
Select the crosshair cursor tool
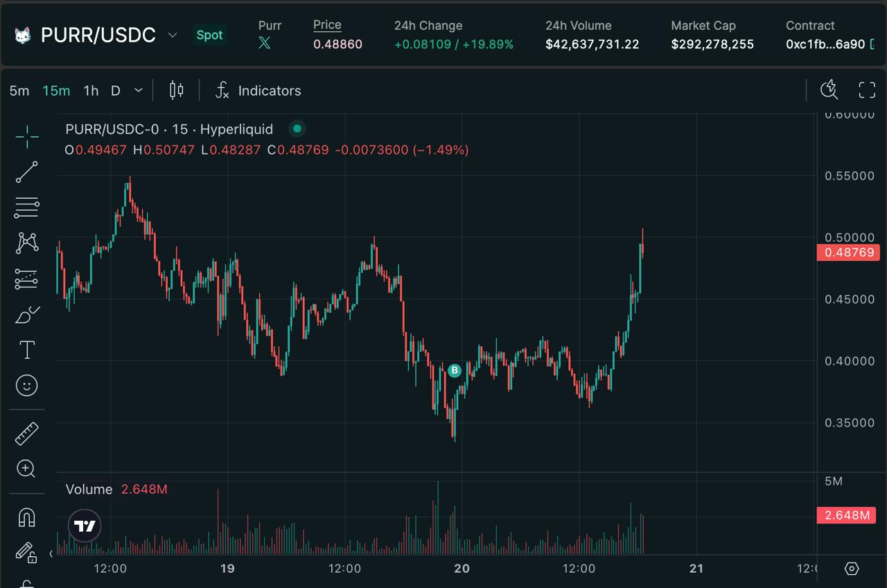coord(27,137)
